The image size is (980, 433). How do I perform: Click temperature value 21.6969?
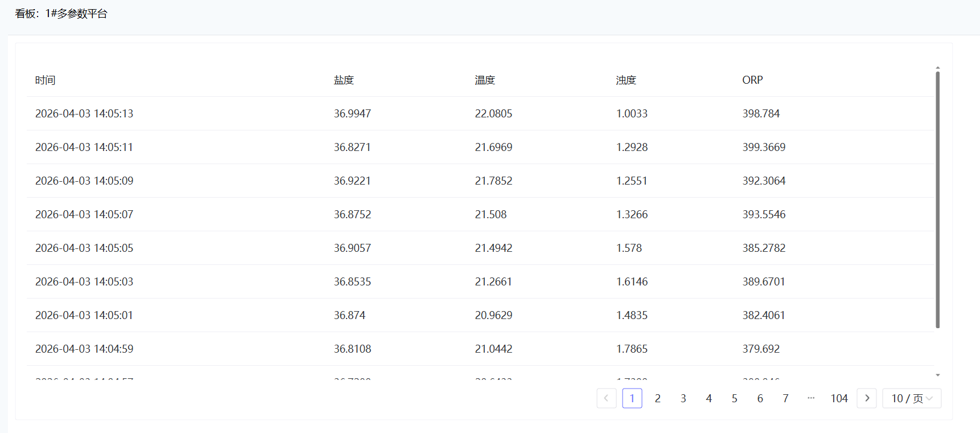[x=493, y=147]
